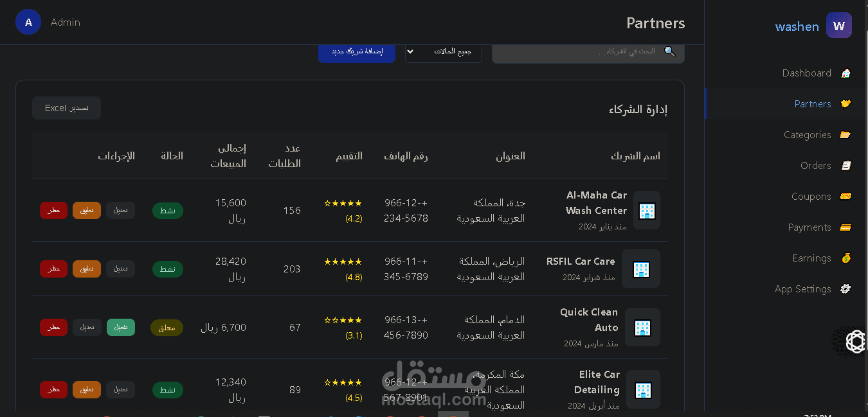Click the 28,420 ريال total sales value
868x417 pixels.
coord(230,269)
